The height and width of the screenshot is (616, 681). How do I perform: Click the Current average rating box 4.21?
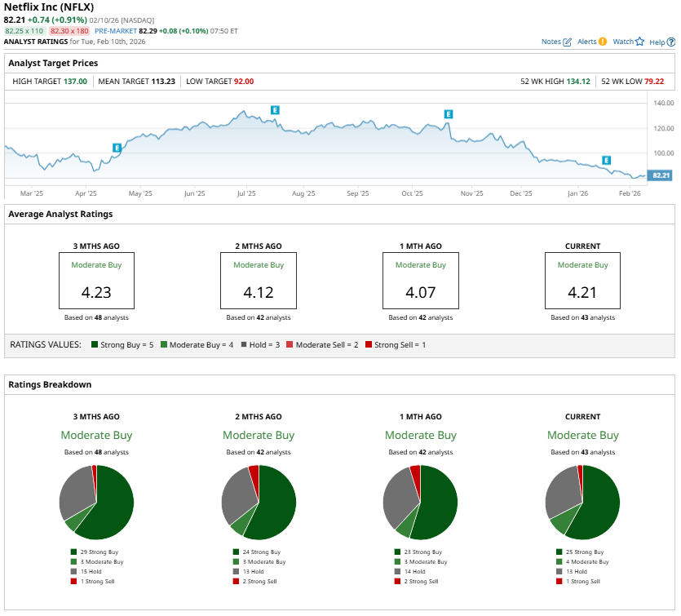[x=582, y=280]
